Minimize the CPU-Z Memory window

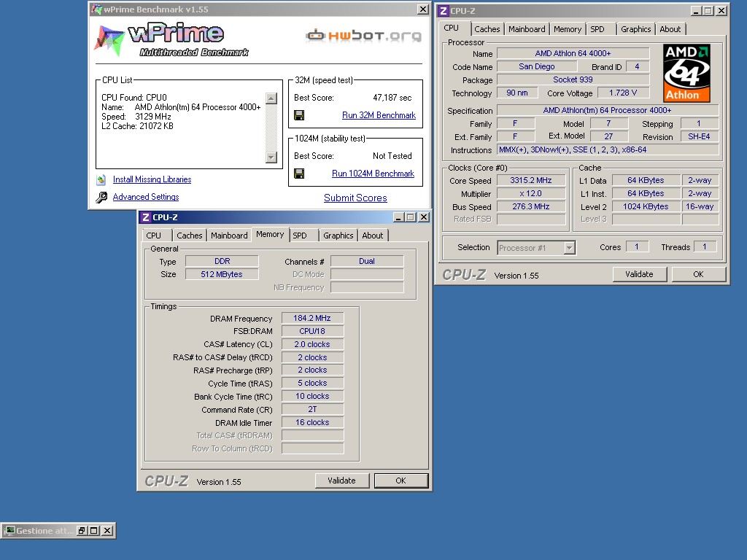[399, 217]
